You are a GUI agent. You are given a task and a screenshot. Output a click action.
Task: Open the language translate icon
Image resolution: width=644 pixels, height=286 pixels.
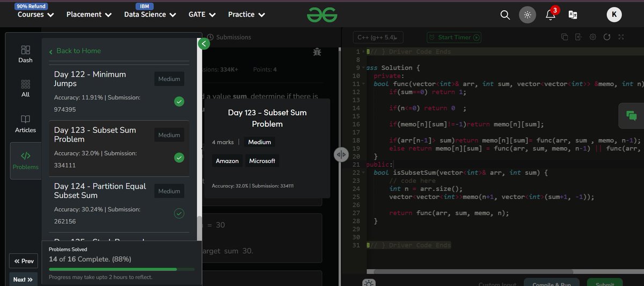click(573, 15)
